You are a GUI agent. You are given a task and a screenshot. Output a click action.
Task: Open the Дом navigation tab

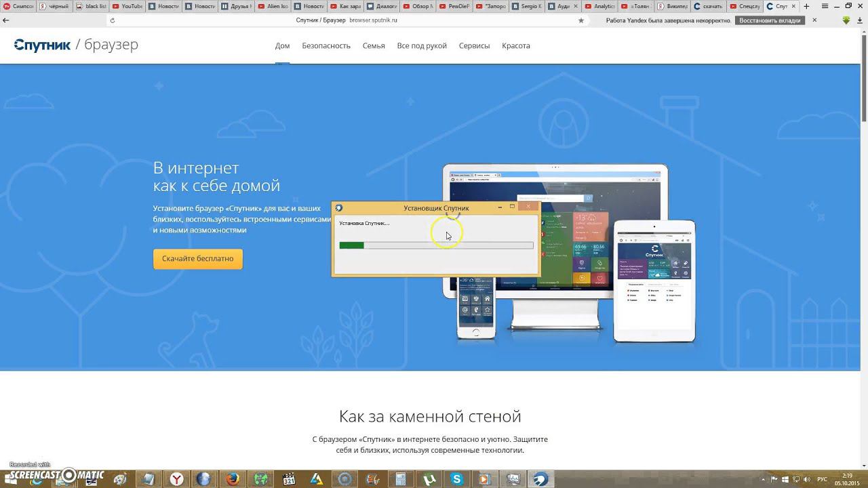[x=282, y=46]
